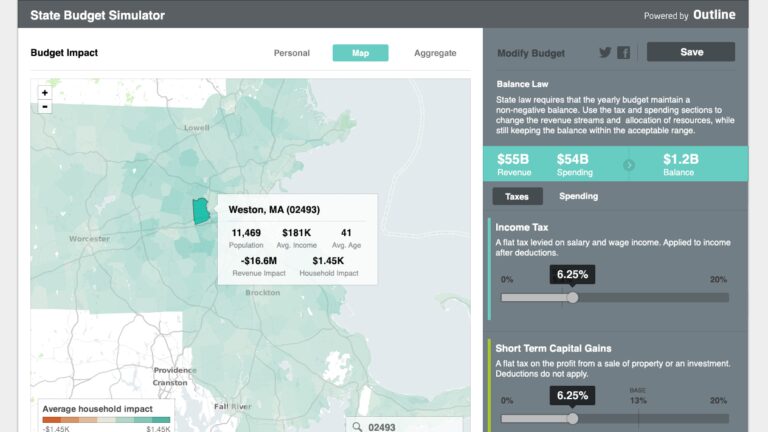Switch to the Personal view
Viewport: 768px width, 432px height.
(292, 53)
